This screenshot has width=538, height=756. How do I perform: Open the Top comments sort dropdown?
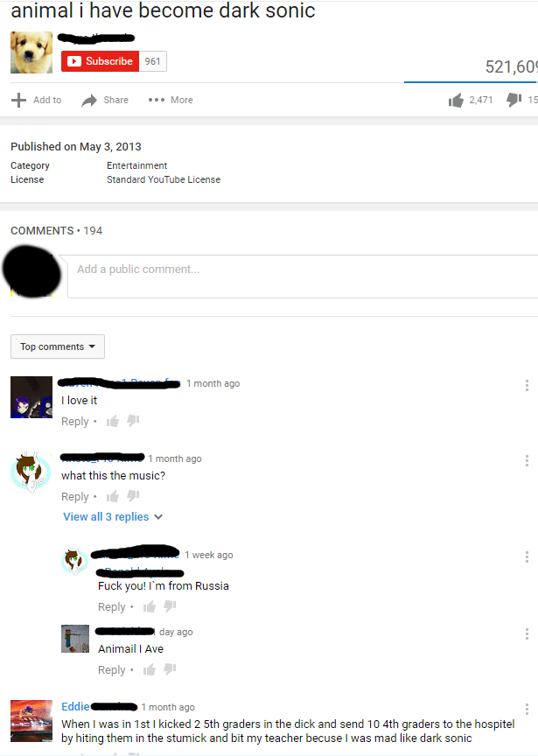pyautogui.click(x=58, y=346)
